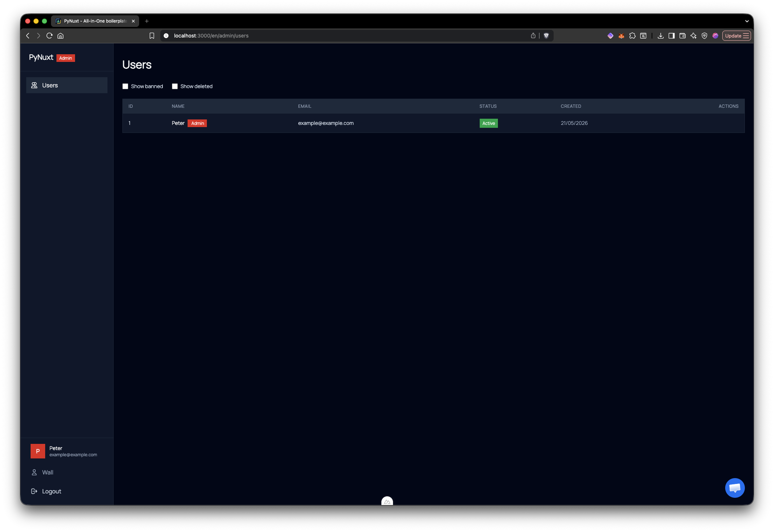Click the Users page heading
The height and width of the screenshot is (532, 774).
point(137,64)
